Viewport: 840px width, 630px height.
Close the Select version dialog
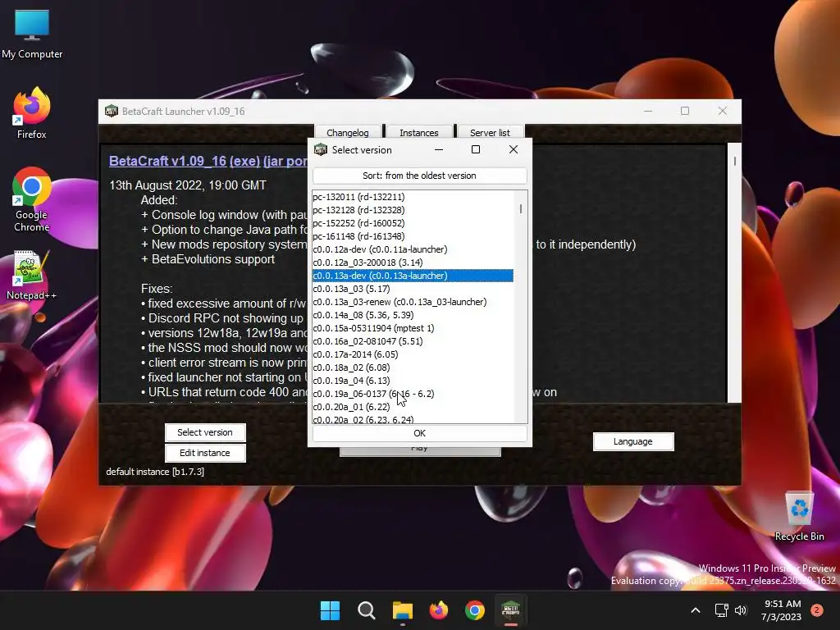pos(514,149)
